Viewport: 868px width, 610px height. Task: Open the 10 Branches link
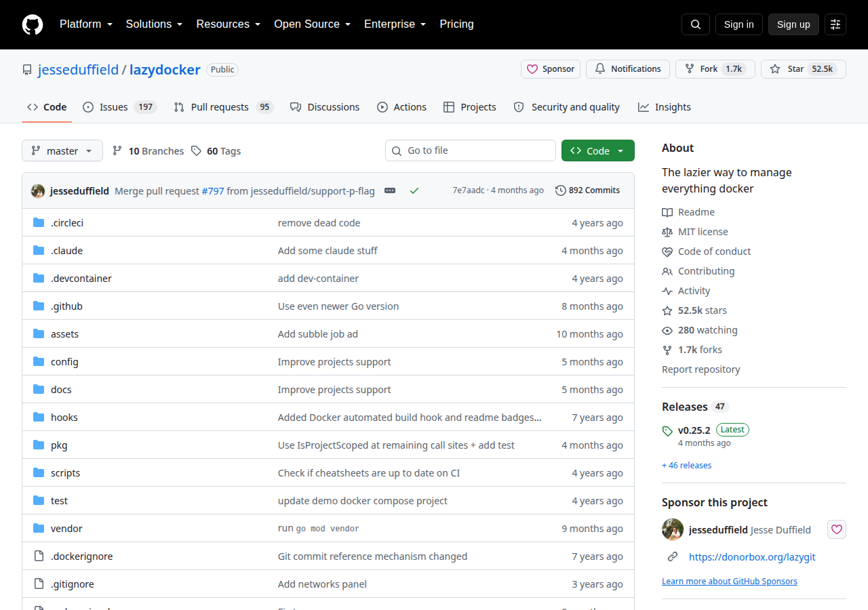(x=149, y=151)
